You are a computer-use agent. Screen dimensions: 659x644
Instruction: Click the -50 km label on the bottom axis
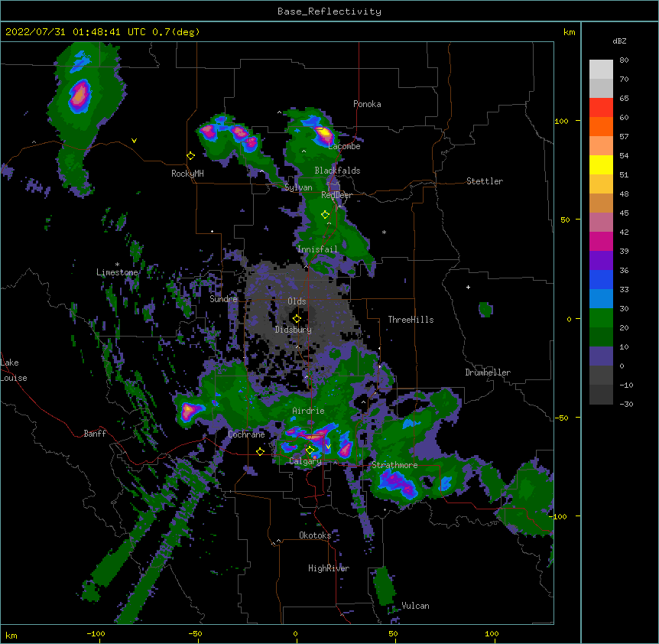[195, 633]
